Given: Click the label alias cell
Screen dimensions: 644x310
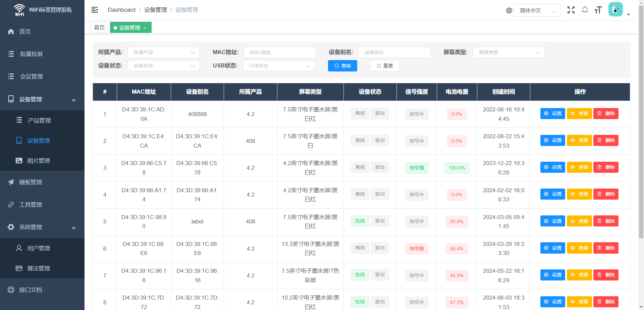Looking at the screenshot, I should [x=197, y=222].
